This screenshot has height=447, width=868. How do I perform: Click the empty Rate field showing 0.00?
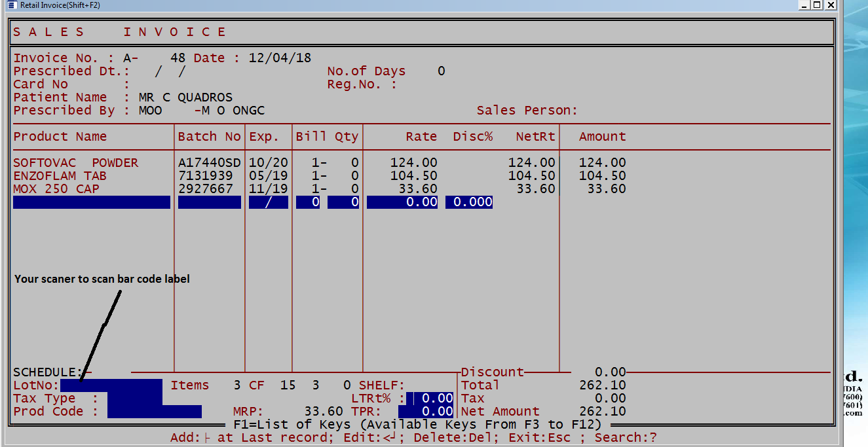pyautogui.click(x=402, y=202)
